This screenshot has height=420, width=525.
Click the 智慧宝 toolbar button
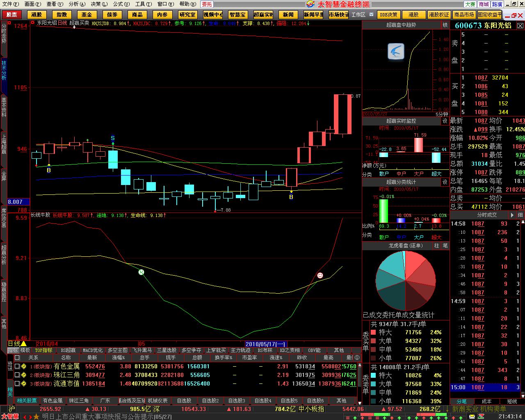point(238,14)
